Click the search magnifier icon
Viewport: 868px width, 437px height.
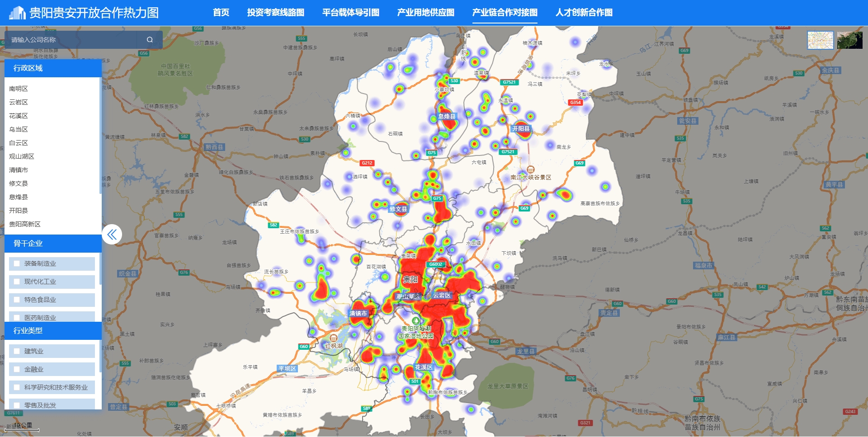(150, 40)
